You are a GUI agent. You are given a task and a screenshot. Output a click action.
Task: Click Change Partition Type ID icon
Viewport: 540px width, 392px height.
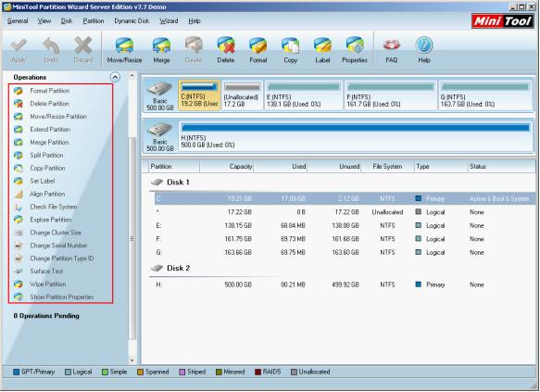[19, 259]
